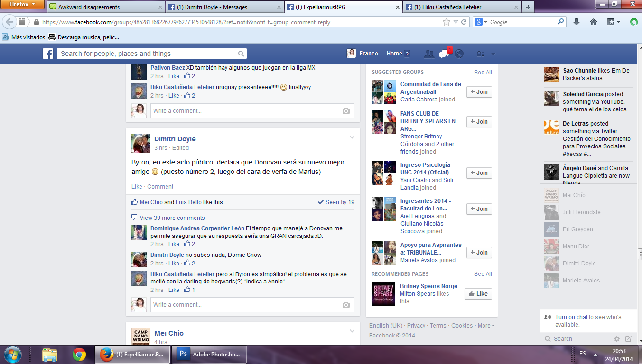The image size is (642, 364).
Task: Like the Britney Spears Norge page
Action: pos(478,294)
